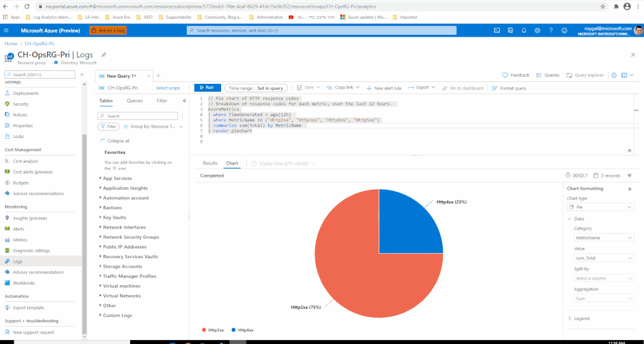Collapse the query editor pane
Image resolution: width=644 pixels, height=344 pixels.
point(630,151)
